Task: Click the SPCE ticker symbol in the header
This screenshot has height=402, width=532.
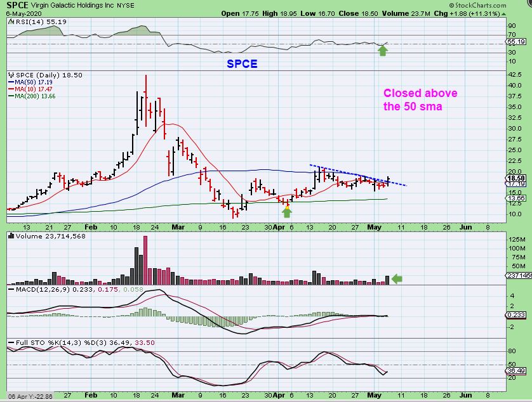Action: 17,5
